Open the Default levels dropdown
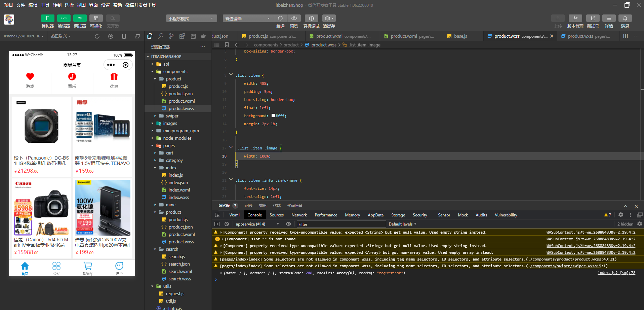This screenshot has height=310, width=644. (402, 224)
